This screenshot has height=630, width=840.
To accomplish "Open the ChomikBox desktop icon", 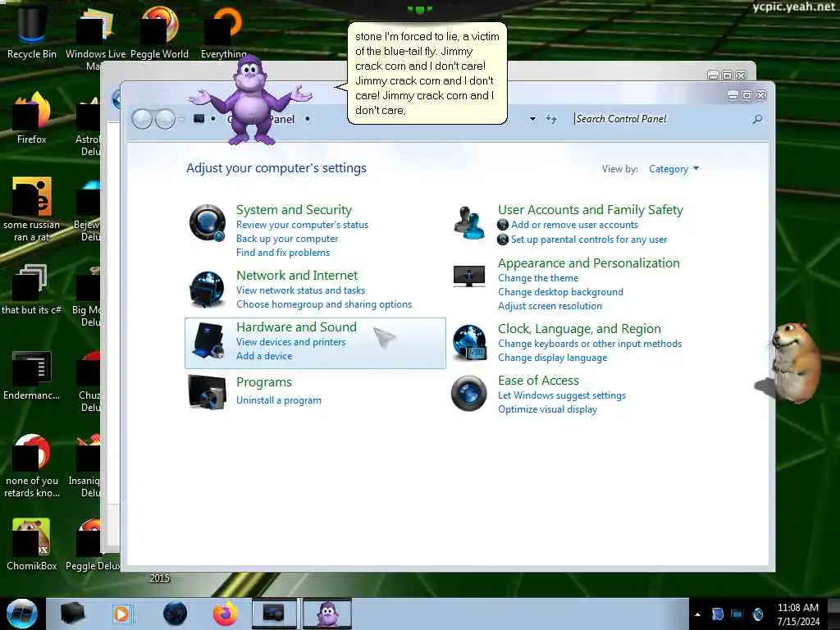I will click(x=32, y=544).
